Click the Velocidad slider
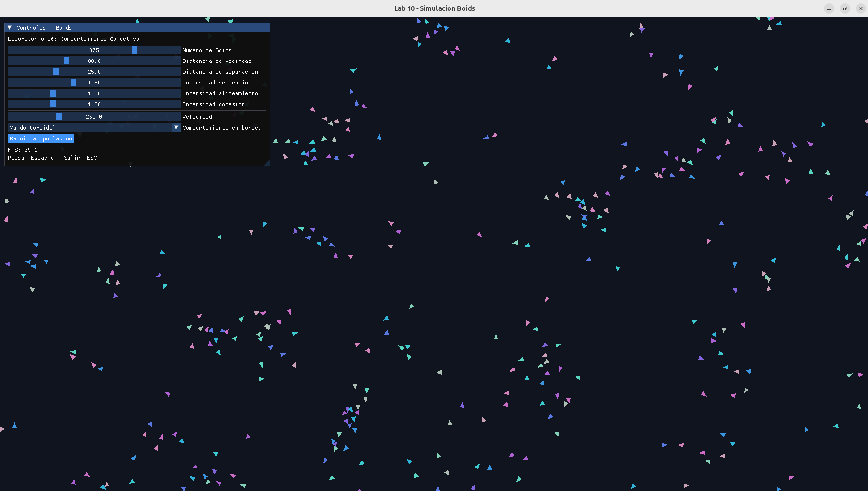868x491 pixels. tap(94, 117)
